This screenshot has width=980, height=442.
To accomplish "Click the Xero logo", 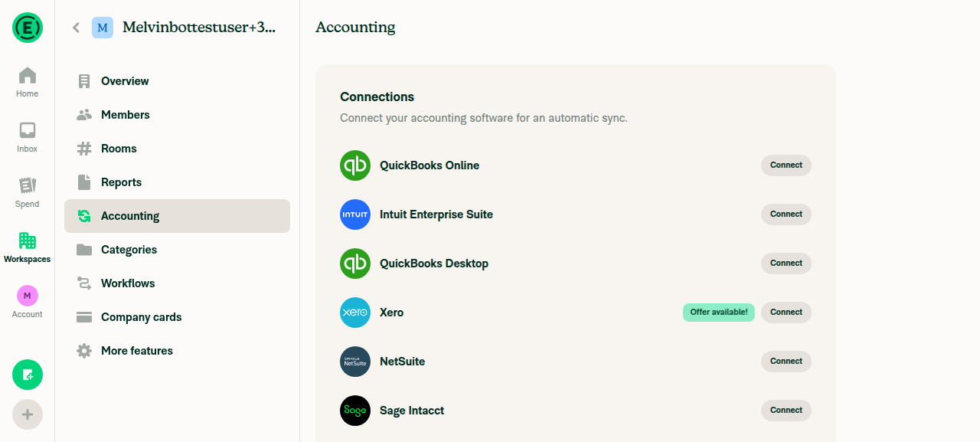I will coord(355,313).
